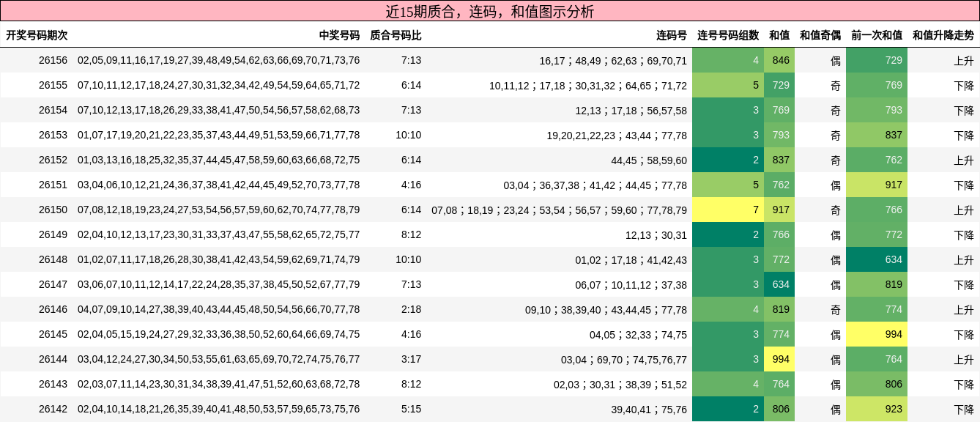The height and width of the screenshot is (422, 980).
Task: Click winning numbers starting 07,10,11,12,17 for 26155
Action: [x=219, y=85]
